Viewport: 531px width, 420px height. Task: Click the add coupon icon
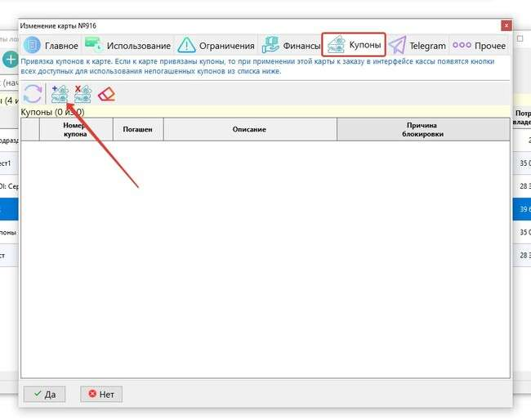59,94
